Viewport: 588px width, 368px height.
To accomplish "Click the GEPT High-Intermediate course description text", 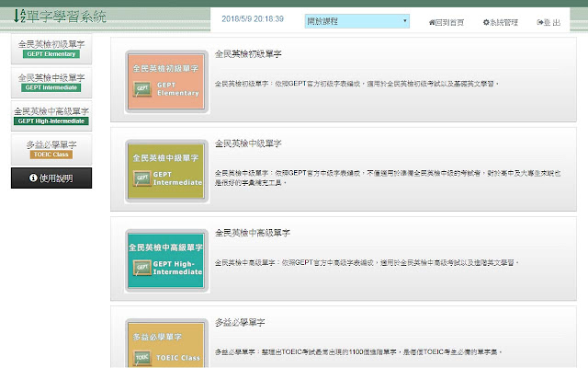I will (367, 262).
